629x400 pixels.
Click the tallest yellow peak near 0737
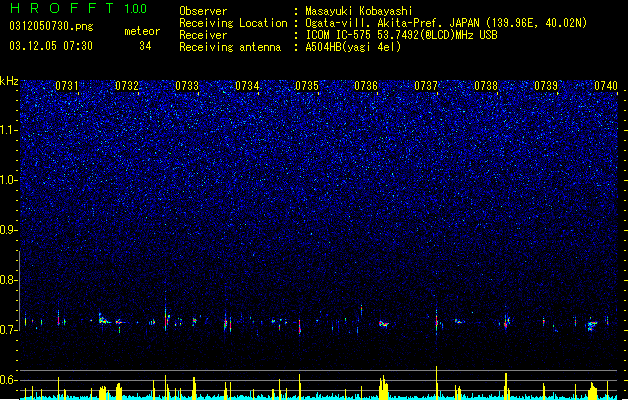[436, 382]
